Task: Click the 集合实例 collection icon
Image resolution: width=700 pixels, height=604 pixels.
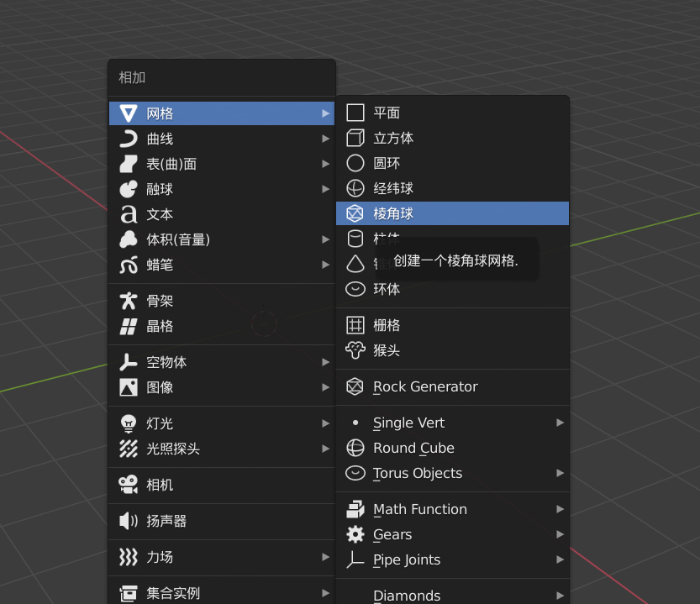Action: 128,593
